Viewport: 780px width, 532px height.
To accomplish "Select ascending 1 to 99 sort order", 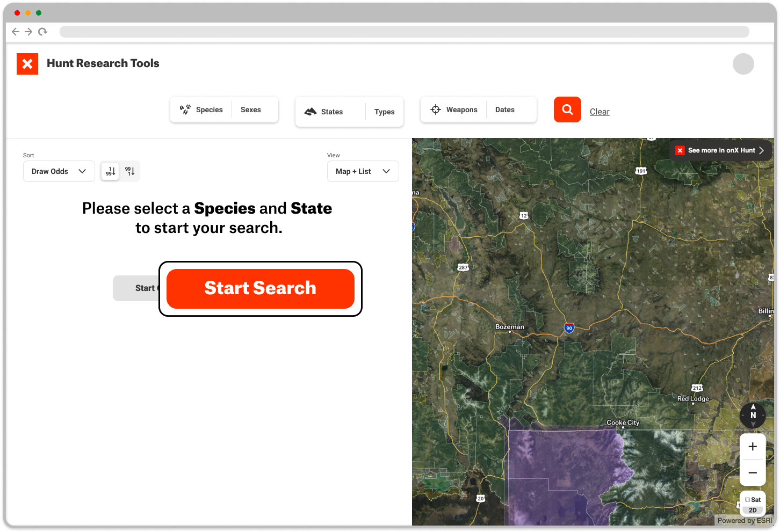I will click(110, 171).
